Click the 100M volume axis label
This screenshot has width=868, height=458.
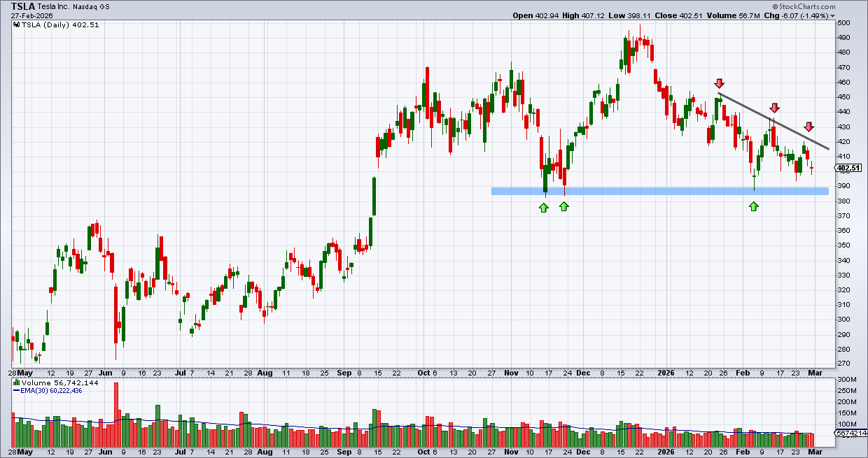tap(847, 424)
